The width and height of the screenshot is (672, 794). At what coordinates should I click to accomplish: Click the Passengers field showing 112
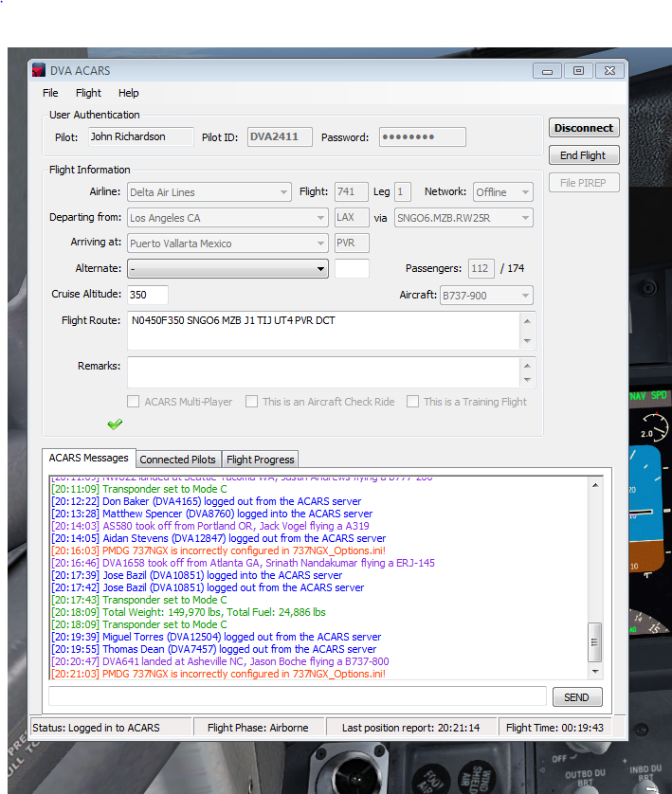pyautogui.click(x=481, y=268)
